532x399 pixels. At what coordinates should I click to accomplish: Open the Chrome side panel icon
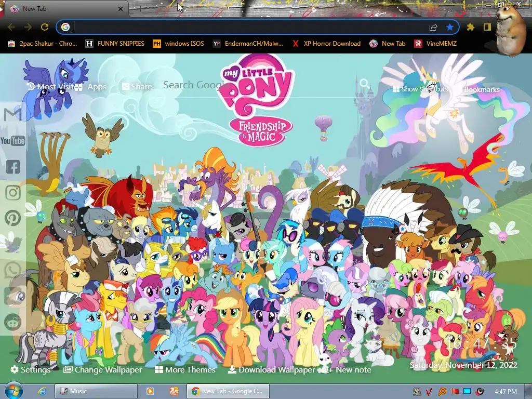click(x=487, y=27)
